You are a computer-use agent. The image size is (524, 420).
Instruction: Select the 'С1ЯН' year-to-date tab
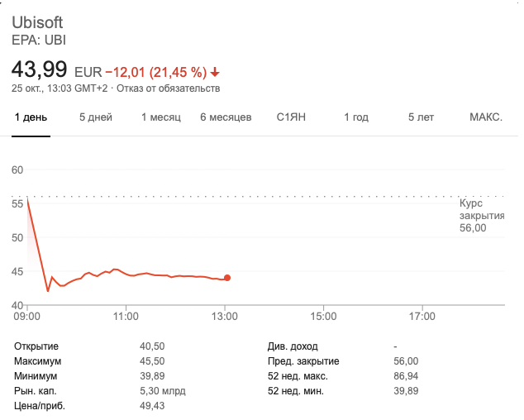click(x=291, y=117)
